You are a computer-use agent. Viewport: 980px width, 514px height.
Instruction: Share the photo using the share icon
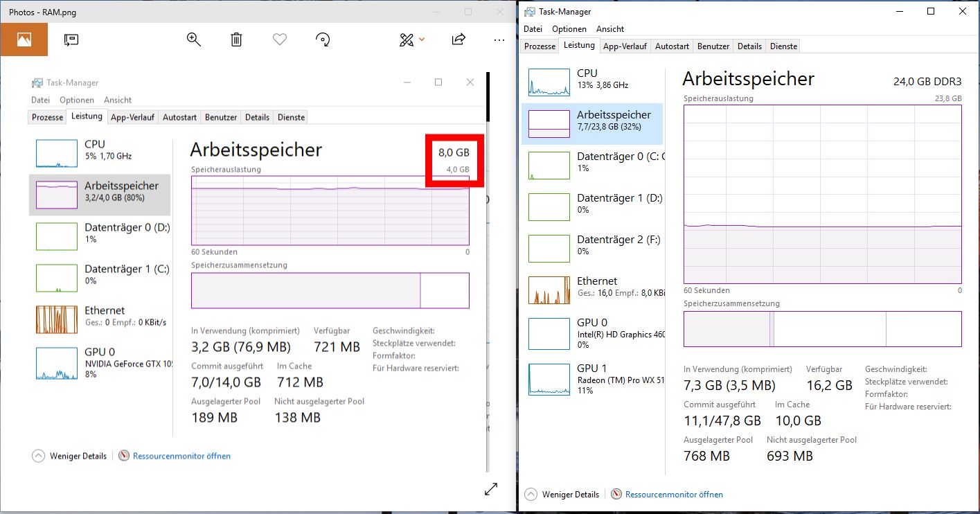(458, 39)
